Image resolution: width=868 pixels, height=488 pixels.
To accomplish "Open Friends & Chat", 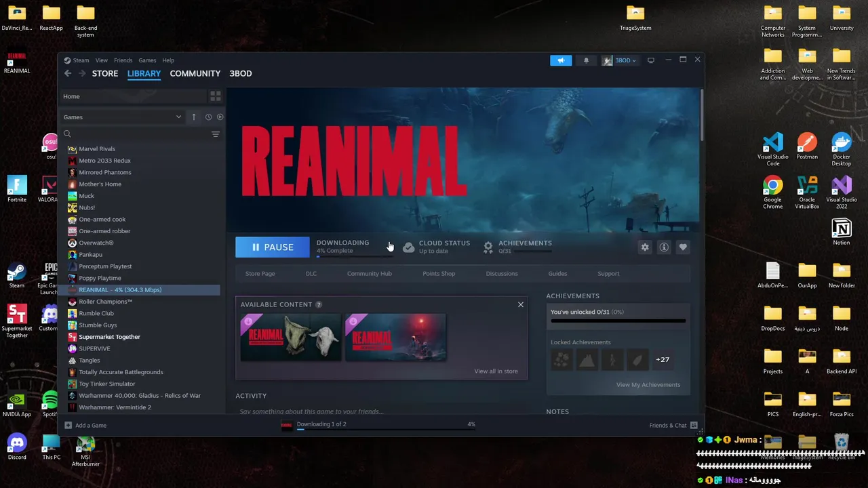I will pyautogui.click(x=673, y=425).
